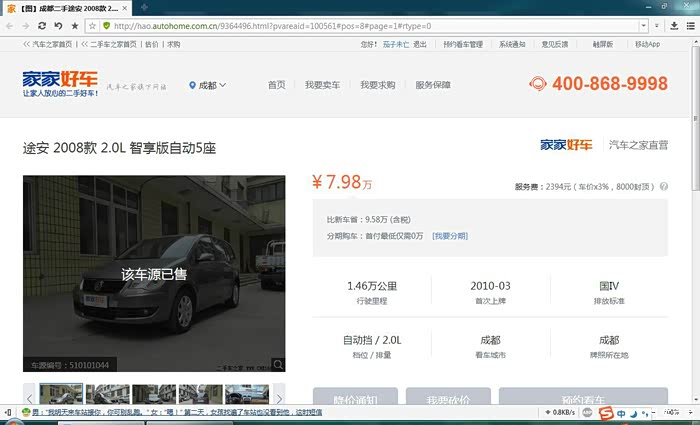This screenshot has width=700, height=425.
Task: Click the magnifier icon on car photo
Action: (x=279, y=364)
